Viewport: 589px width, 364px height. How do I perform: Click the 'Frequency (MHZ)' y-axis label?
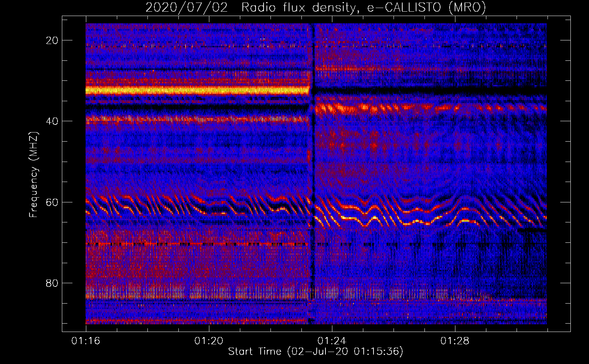click(33, 175)
